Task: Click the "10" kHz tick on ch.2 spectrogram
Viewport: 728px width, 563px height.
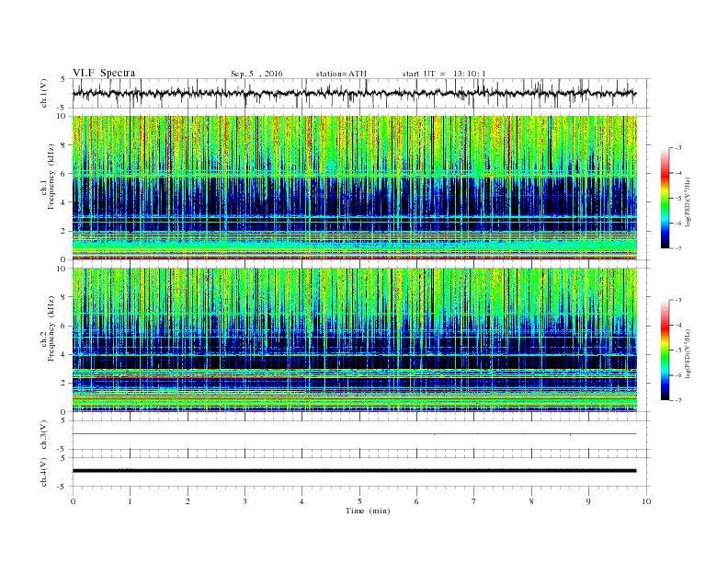Action: coord(63,269)
